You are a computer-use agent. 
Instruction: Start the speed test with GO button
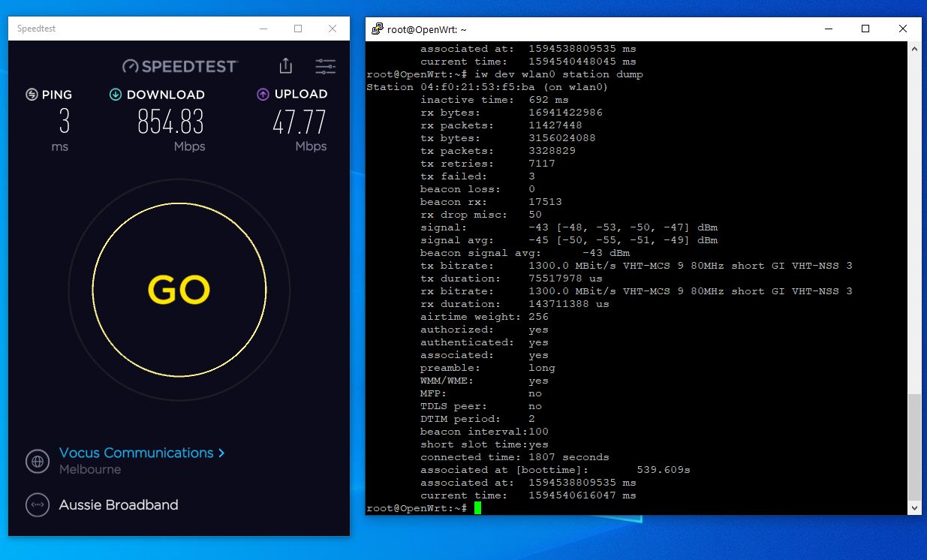coord(179,290)
